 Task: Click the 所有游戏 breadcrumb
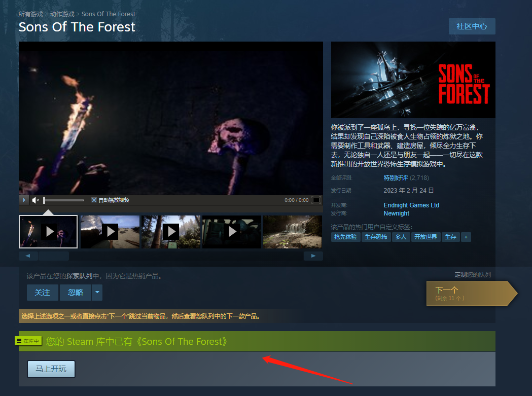[30, 14]
